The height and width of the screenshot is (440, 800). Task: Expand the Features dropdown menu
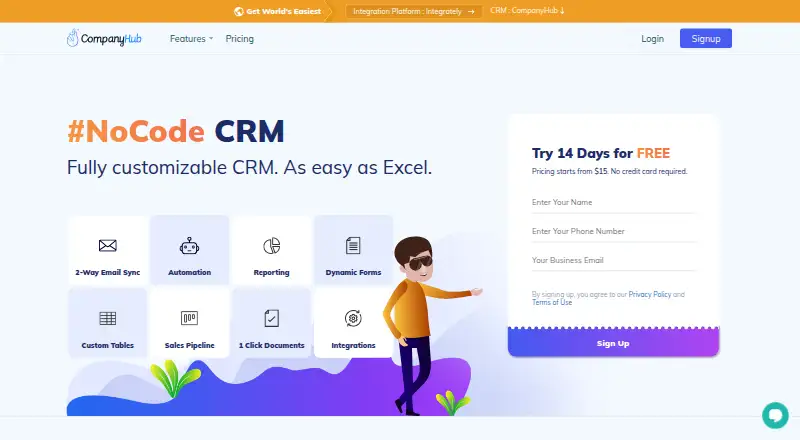pos(191,39)
